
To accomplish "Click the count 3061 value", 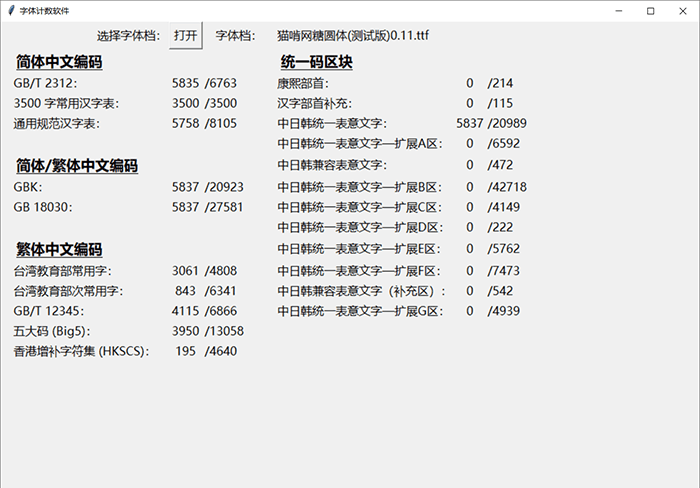I will click(185, 271).
